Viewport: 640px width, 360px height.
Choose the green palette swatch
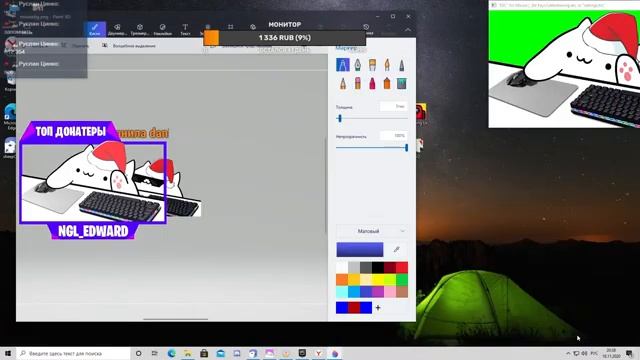[402, 280]
